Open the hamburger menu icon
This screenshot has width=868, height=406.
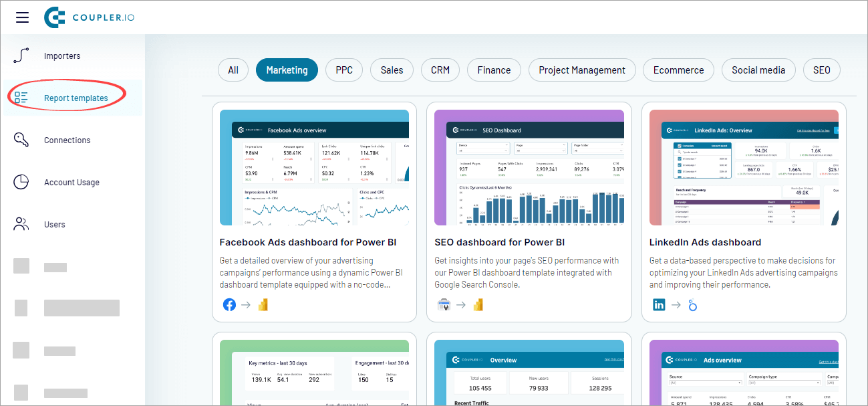23,17
